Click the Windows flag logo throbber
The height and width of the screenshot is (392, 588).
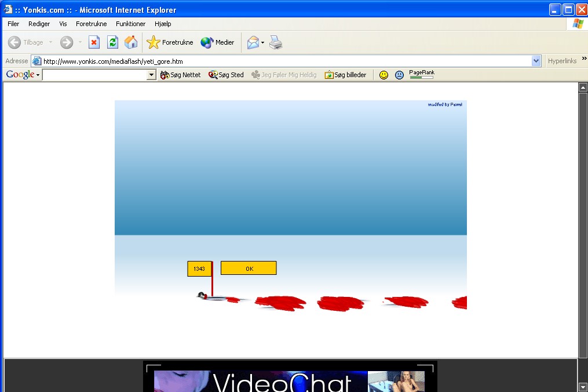point(578,24)
